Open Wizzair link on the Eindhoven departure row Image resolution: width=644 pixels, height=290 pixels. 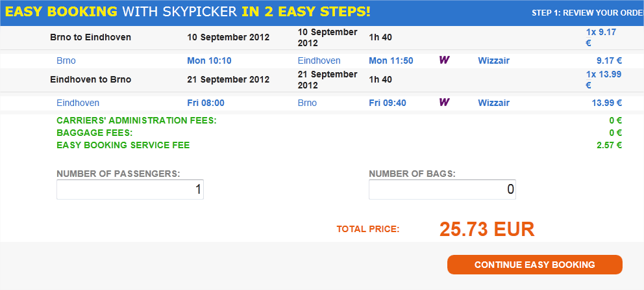click(x=493, y=103)
